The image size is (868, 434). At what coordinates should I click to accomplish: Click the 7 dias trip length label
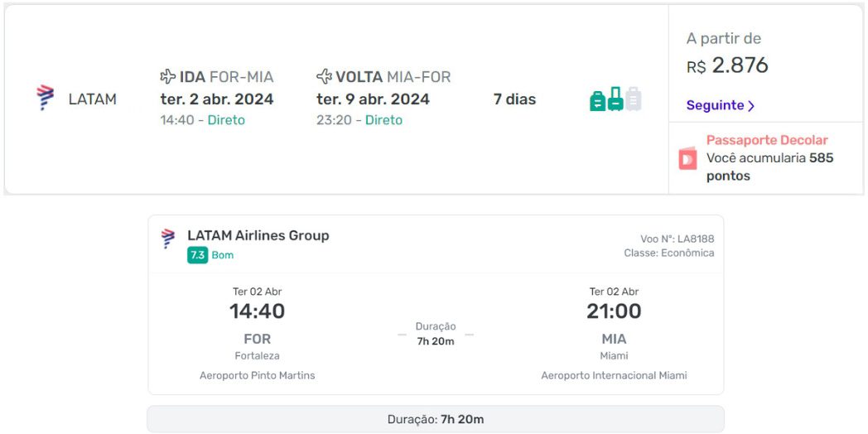tap(515, 99)
